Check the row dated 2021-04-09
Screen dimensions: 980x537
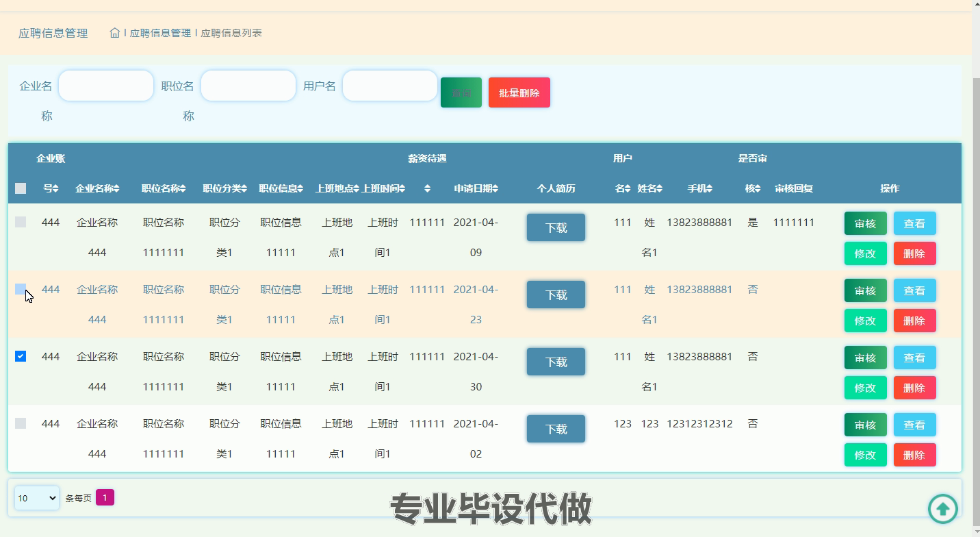[21, 222]
